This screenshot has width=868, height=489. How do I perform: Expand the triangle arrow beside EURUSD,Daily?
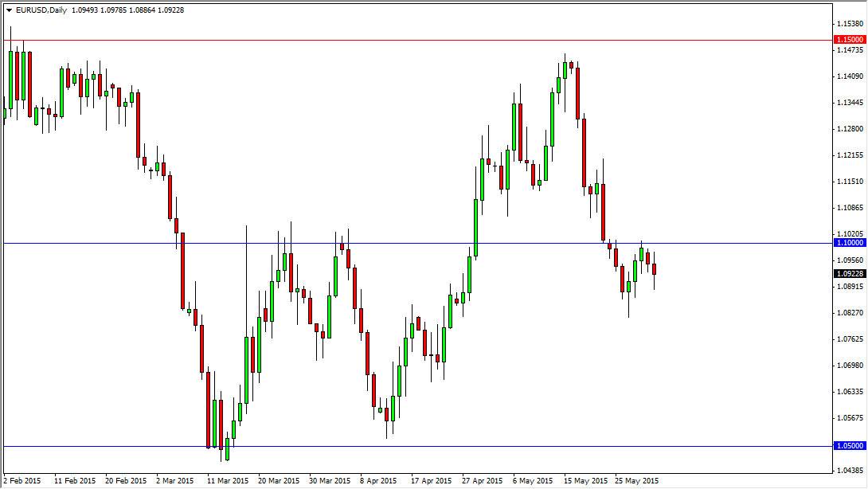10,10
